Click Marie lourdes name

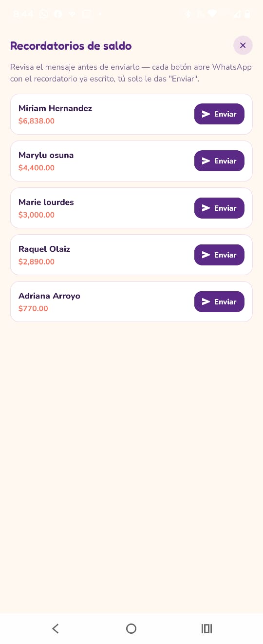click(46, 202)
